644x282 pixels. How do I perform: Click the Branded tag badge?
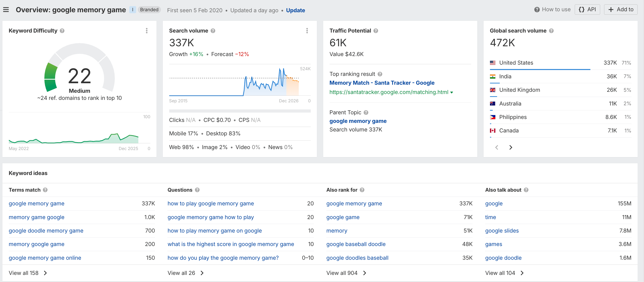(x=149, y=10)
